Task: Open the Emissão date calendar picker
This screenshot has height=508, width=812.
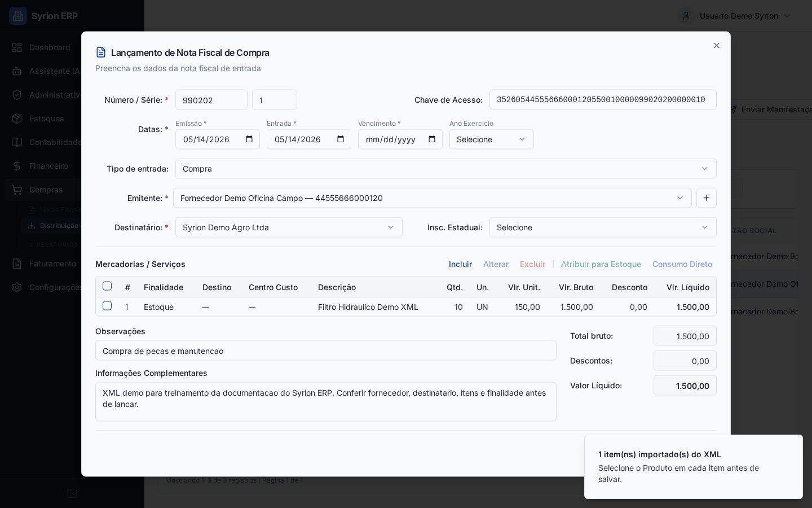Action: click(249, 139)
